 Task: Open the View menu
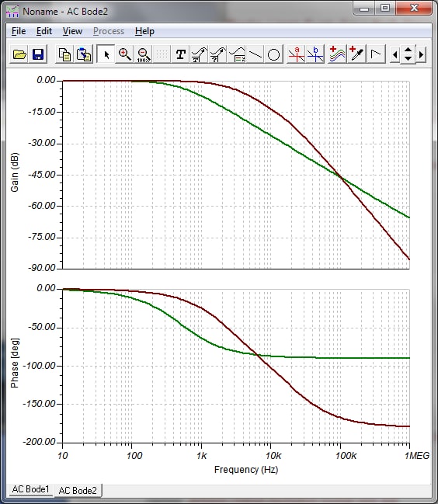click(x=72, y=31)
